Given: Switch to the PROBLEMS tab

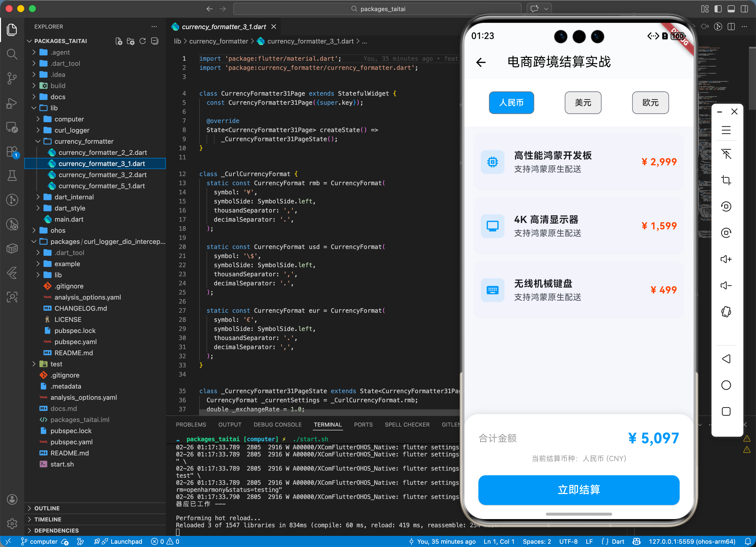Looking at the screenshot, I should click(191, 425).
